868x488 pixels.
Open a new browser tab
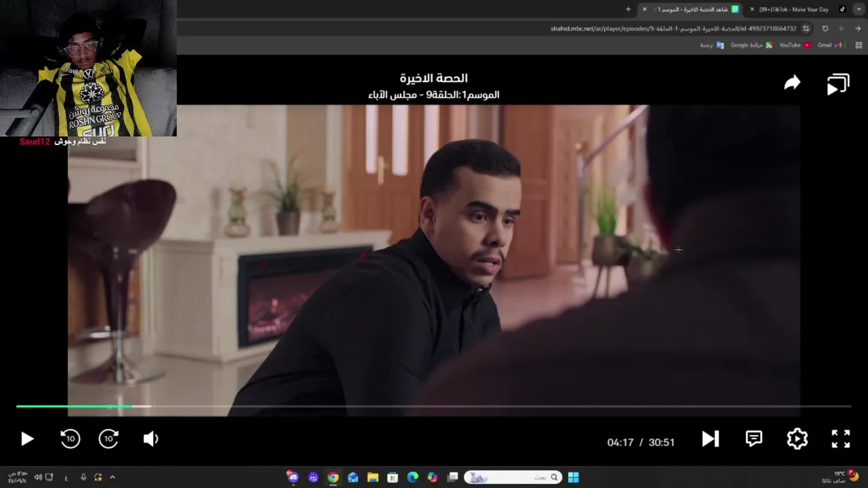coord(628,9)
